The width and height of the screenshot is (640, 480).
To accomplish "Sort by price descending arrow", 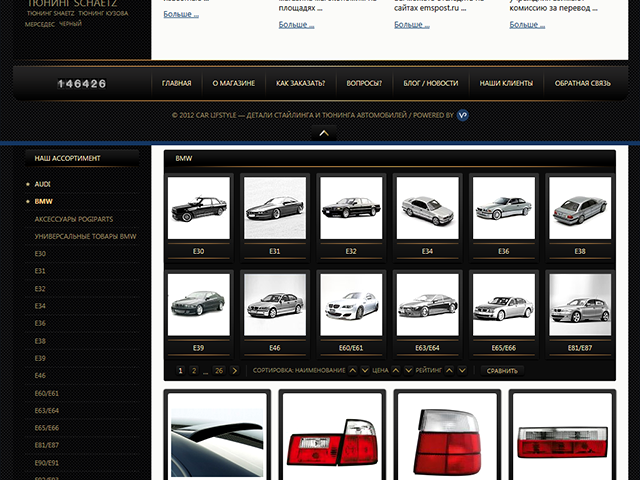I will click(408, 370).
